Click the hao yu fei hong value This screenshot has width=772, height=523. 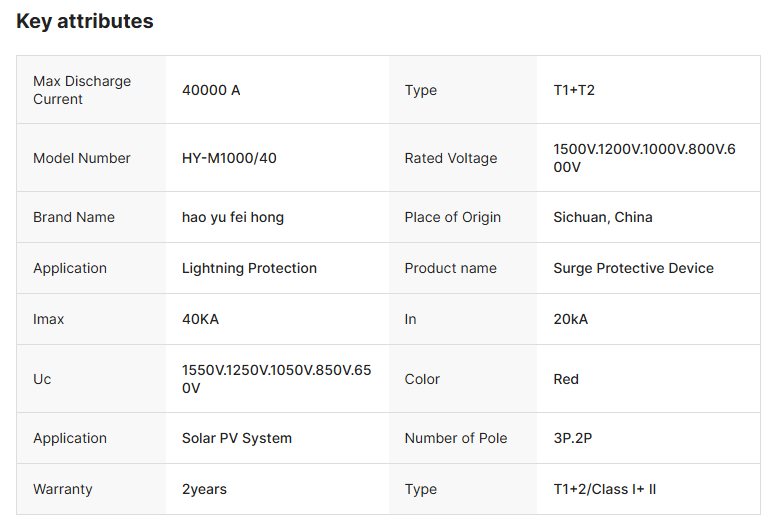point(233,217)
